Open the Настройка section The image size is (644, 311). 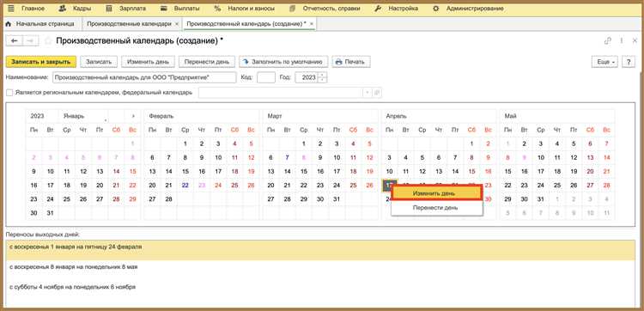click(397, 9)
